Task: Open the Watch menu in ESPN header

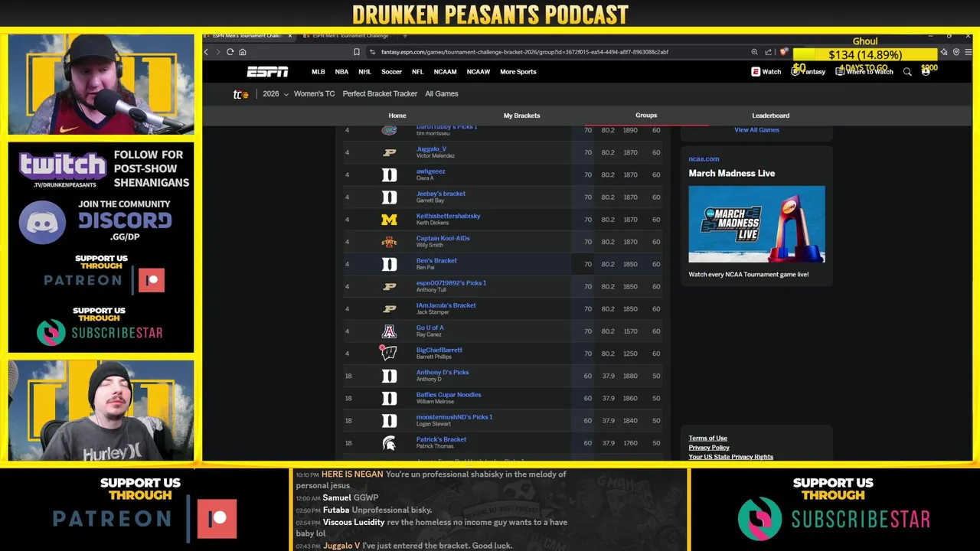Action: (x=766, y=72)
